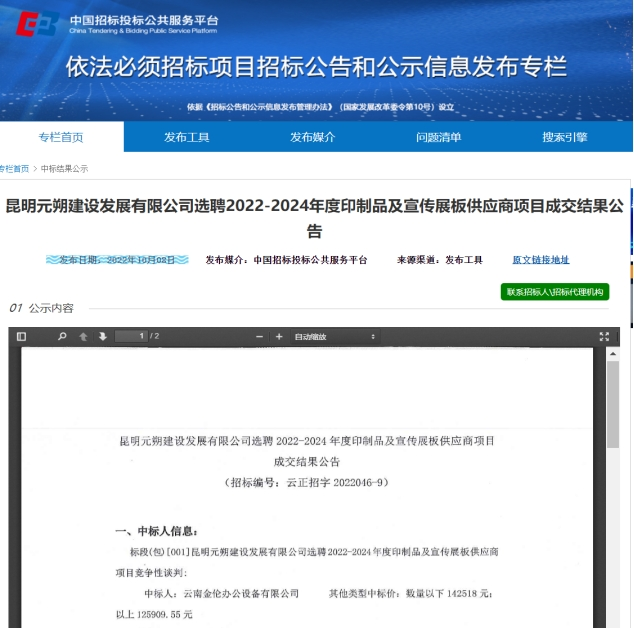Open the 发布工具 menu item
The width and height of the screenshot is (634, 628).
[x=187, y=137]
